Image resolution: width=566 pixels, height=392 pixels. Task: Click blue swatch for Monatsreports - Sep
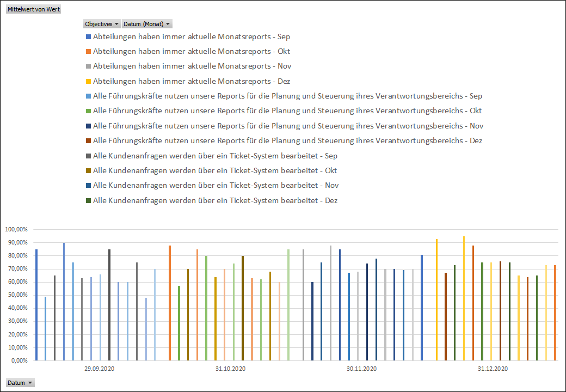pyautogui.click(x=88, y=37)
